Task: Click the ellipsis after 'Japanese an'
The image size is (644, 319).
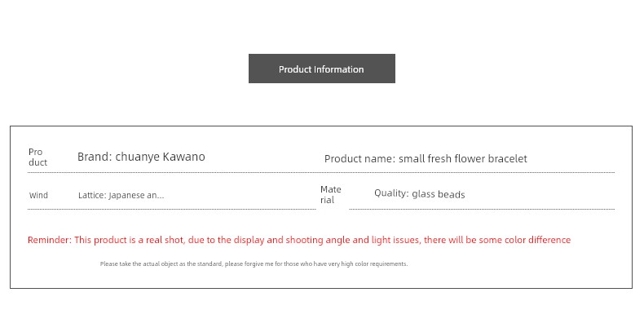Action: (161, 197)
